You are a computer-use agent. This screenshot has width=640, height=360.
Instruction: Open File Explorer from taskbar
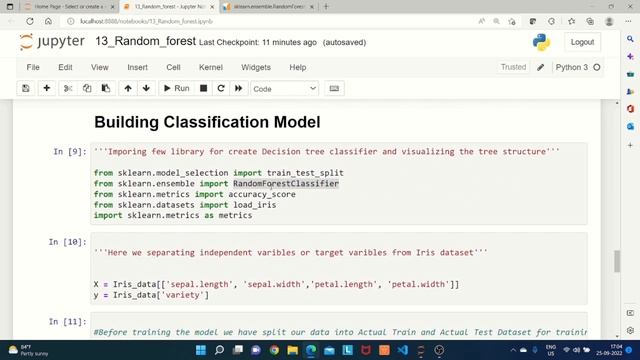click(x=293, y=350)
